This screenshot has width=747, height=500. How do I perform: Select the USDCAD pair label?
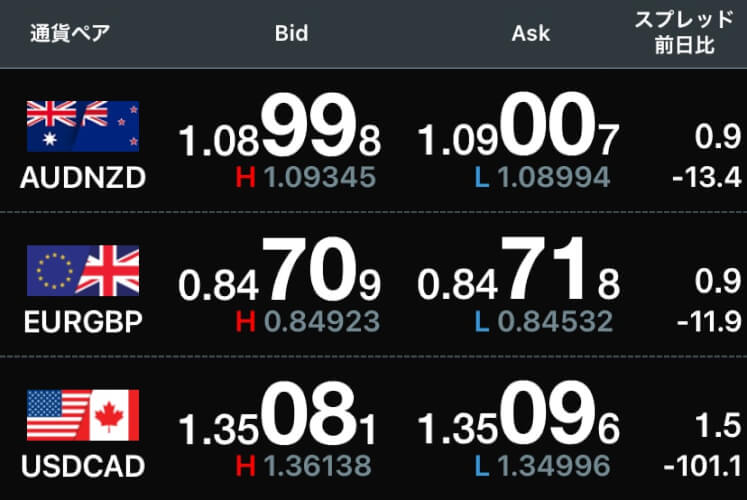point(82,466)
